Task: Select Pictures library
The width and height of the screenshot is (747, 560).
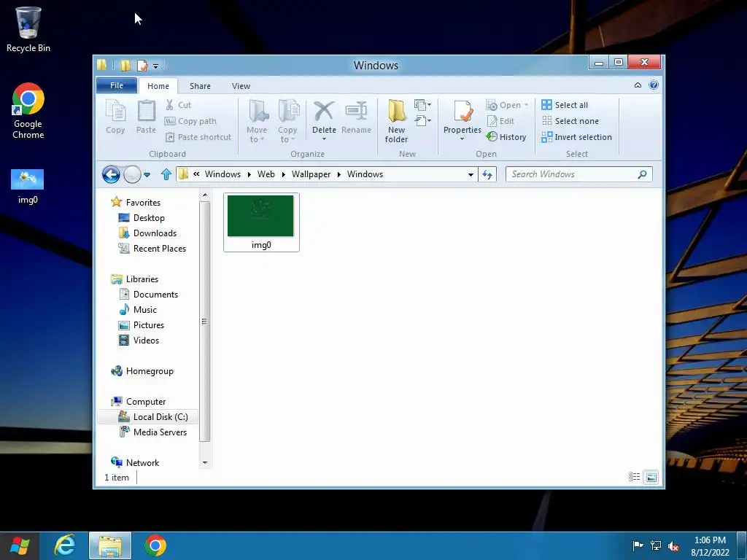Action: tap(142, 324)
